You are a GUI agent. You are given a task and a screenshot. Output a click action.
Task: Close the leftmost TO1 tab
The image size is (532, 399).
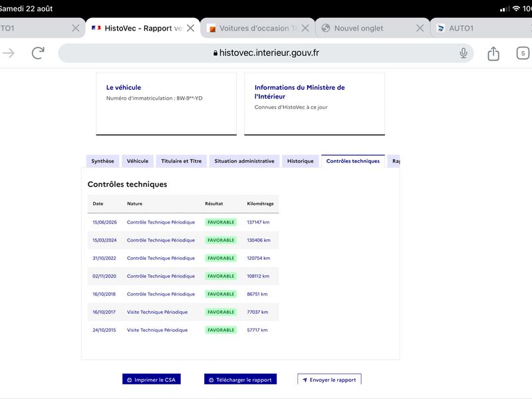point(76,28)
